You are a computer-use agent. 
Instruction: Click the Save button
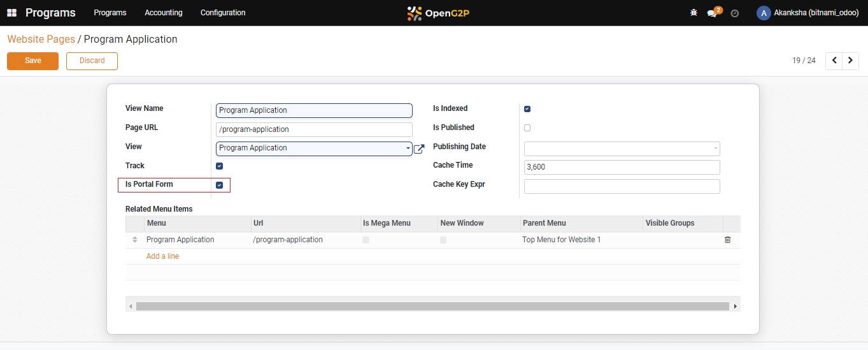(32, 61)
